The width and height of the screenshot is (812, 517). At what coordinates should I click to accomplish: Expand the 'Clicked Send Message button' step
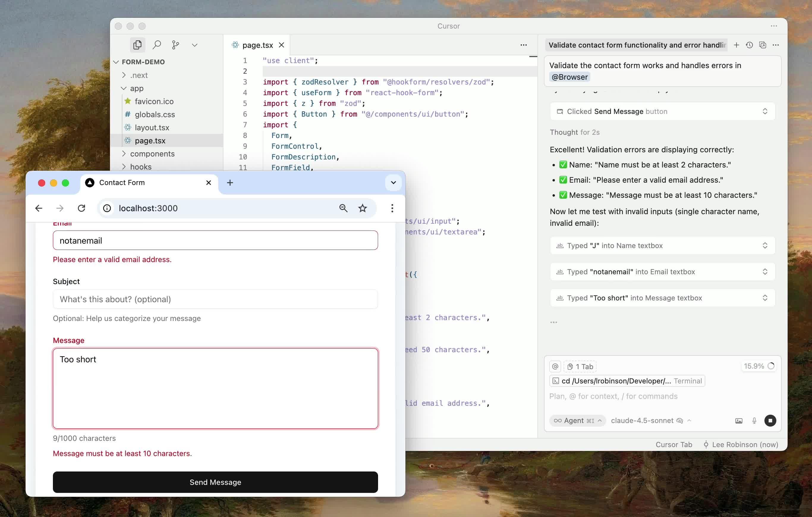tap(765, 111)
